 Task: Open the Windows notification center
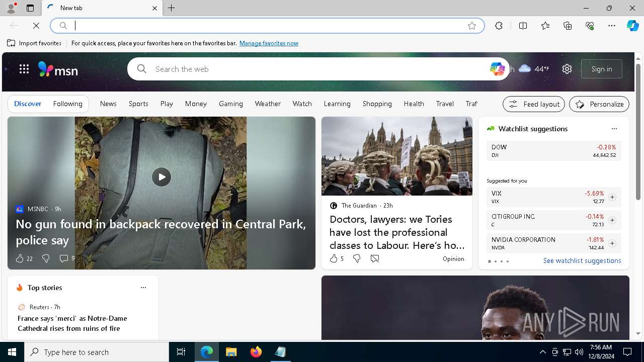[x=627, y=352]
